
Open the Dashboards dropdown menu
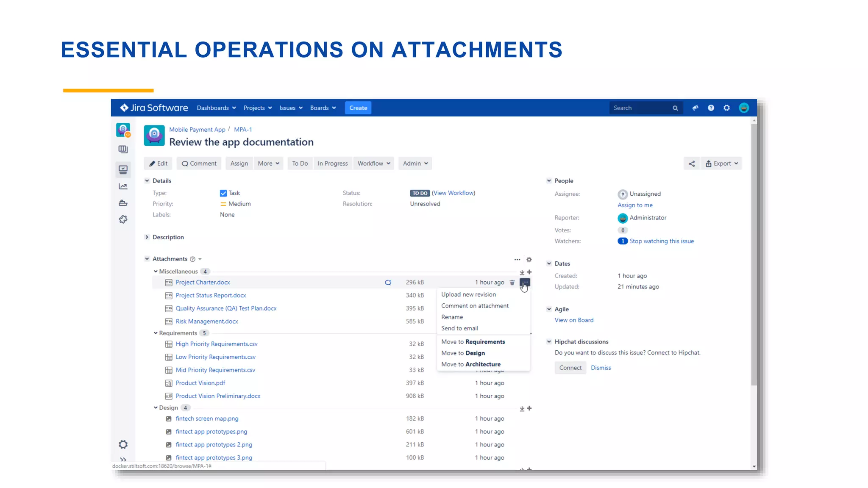[216, 108]
